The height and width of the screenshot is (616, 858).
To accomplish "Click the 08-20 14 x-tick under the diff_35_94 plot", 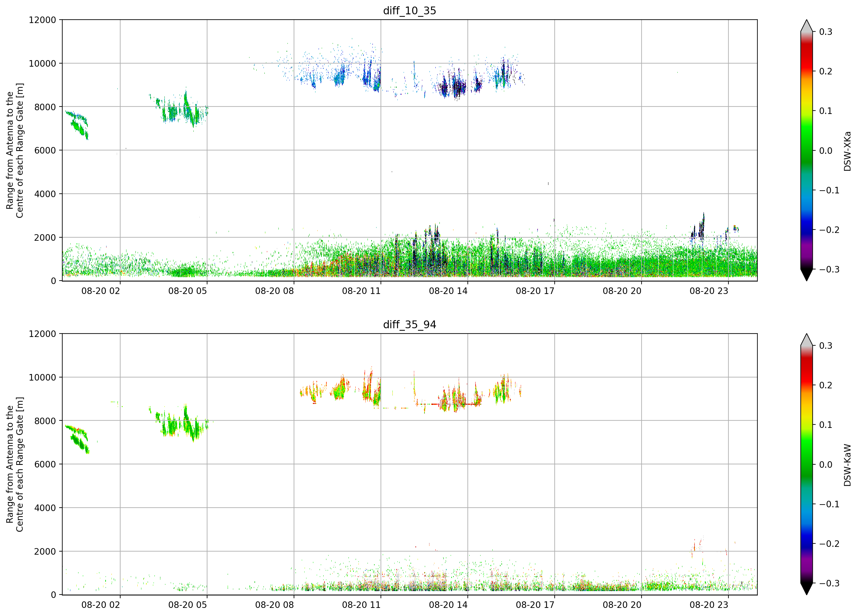I will (x=448, y=605).
